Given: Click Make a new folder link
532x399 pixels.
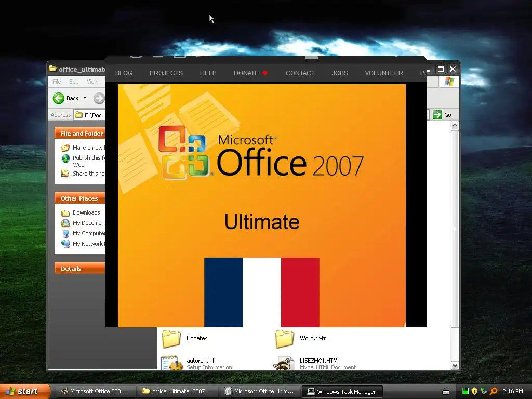Looking at the screenshot, I should coord(88,148).
